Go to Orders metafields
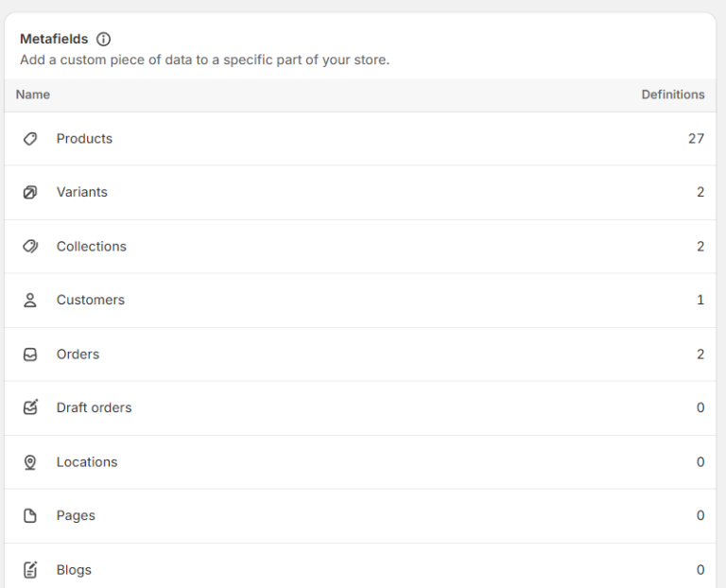The image size is (726, 588). tap(360, 355)
